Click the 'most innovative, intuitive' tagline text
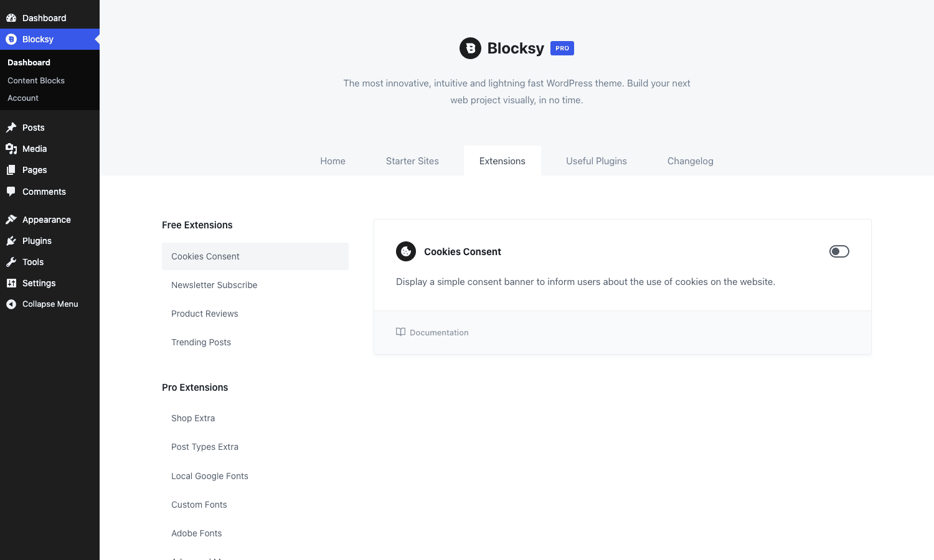Image resolution: width=934 pixels, height=560 pixels. (x=517, y=91)
